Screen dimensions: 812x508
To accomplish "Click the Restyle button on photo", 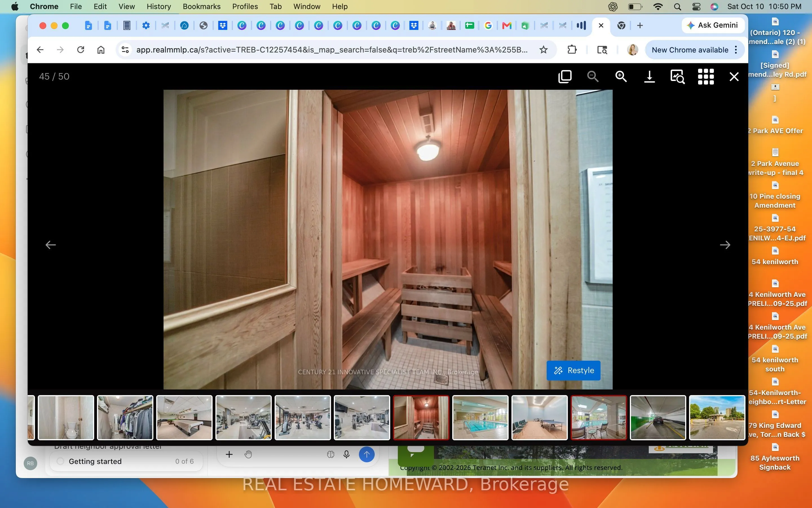I will [x=573, y=370].
